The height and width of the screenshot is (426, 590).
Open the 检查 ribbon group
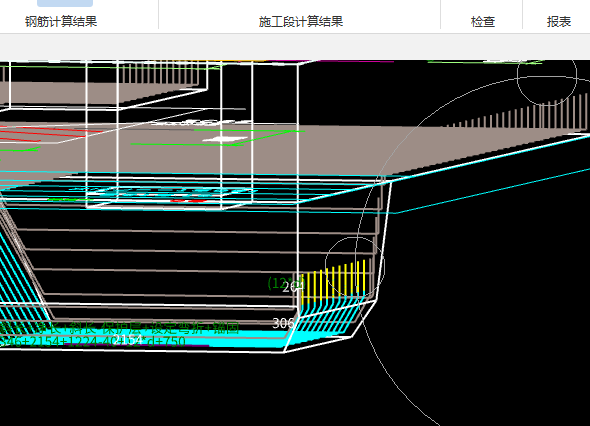(x=483, y=21)
